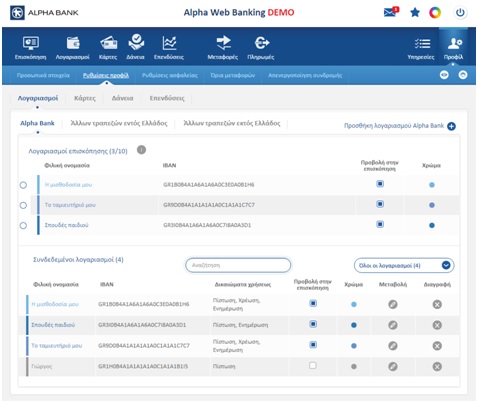
Task: Select the Λογαριασμοί settings tab
Action: coord(38,98)
